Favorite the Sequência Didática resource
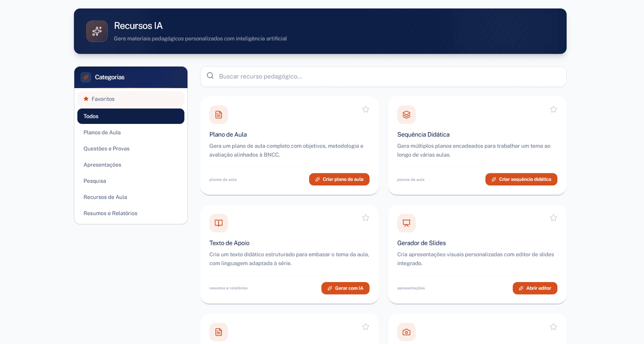The image size is (644, 344). (553, 109)
